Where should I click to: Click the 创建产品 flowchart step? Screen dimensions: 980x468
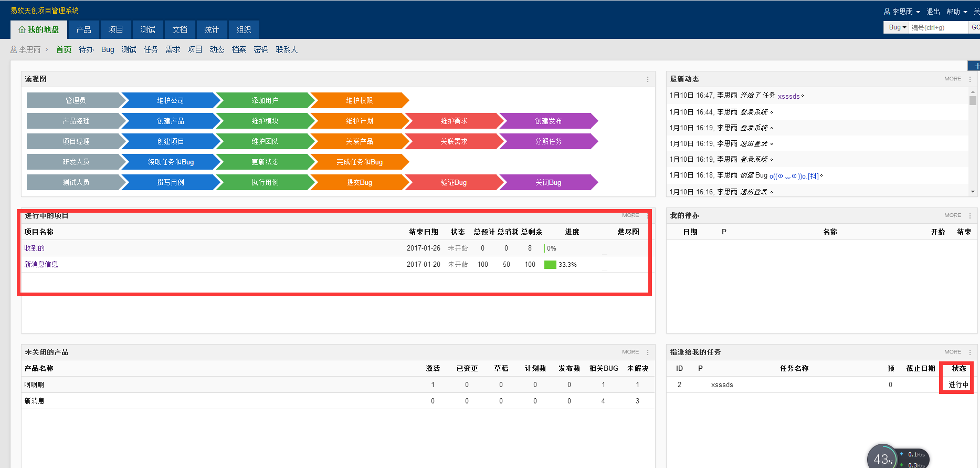pyautogui.click(x=171, y=121)
